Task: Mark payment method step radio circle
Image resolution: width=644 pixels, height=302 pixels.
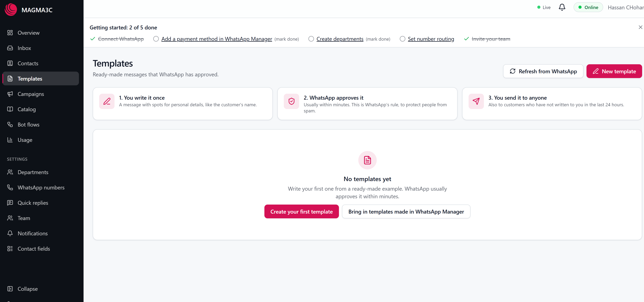Action: tap(156, 39)
